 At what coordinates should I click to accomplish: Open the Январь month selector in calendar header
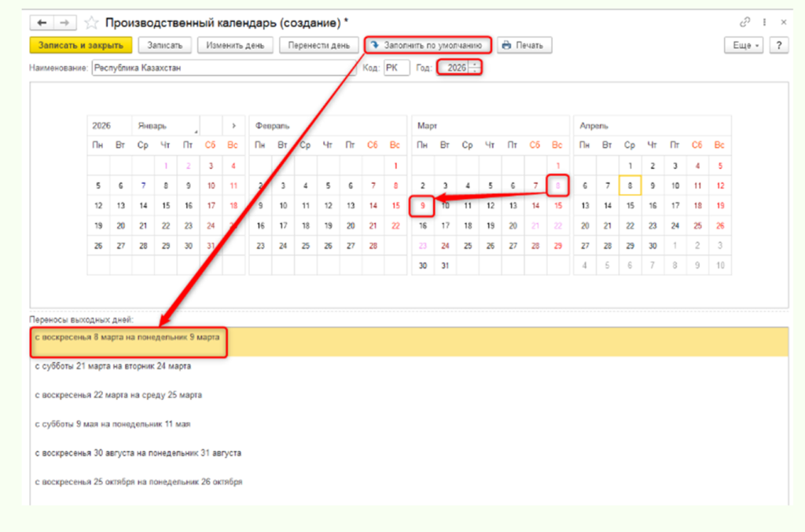(166, 126)
